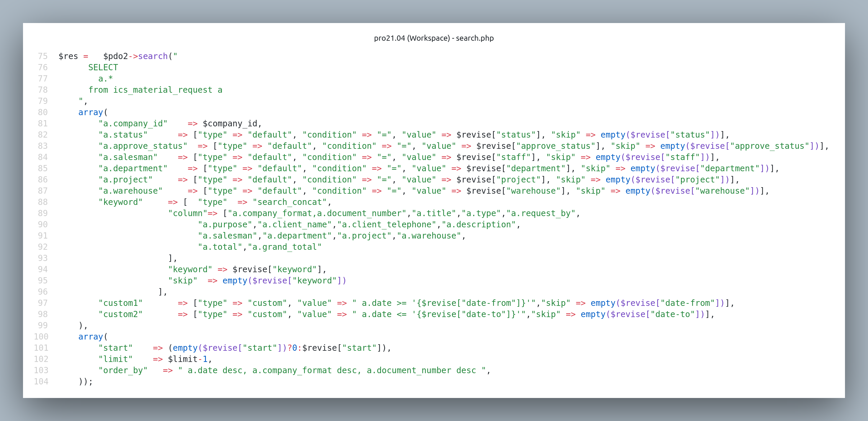Screen dimensions: 868x421
Task: Click $revise["keyword"] value on line 94
Action: 277,269
